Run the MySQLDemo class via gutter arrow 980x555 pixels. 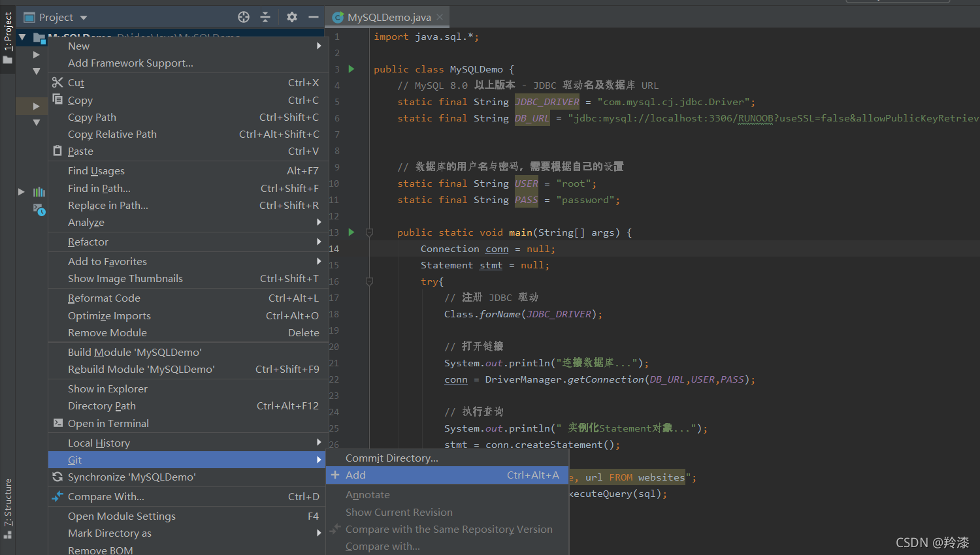pyautogui.click(x=351, y=69)
